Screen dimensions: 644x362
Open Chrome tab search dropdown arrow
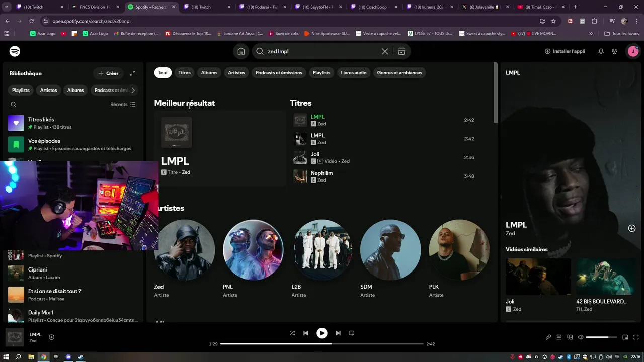[7, 7]
